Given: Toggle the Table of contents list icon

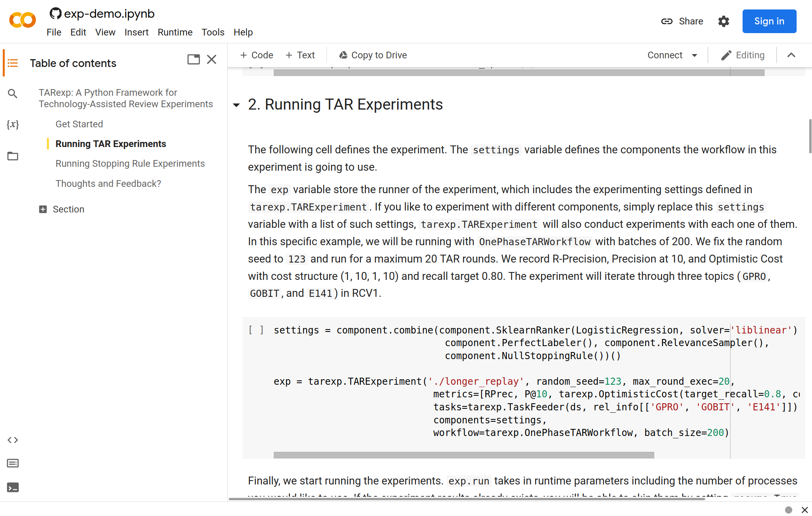Looking at the screenshot, I should [x=13, y=63].
